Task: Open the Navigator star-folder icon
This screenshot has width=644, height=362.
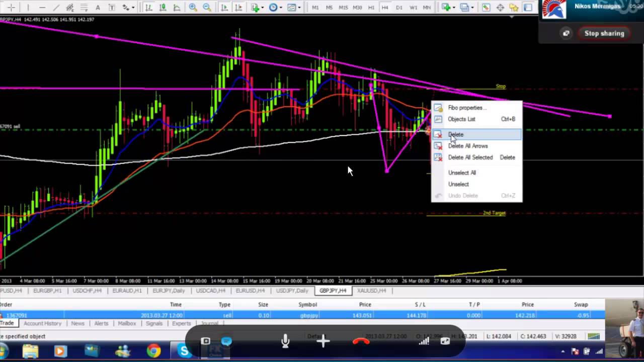Action: [514, 8]
